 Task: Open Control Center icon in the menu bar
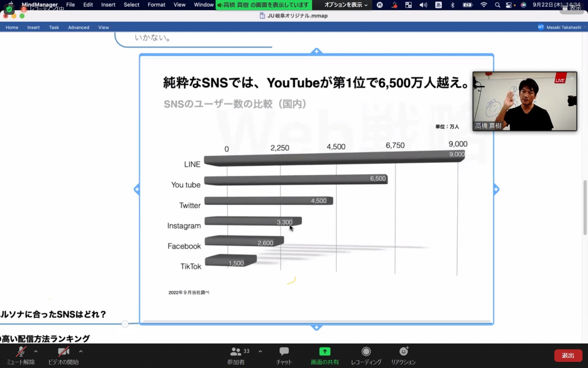click(x=509, y=5)
